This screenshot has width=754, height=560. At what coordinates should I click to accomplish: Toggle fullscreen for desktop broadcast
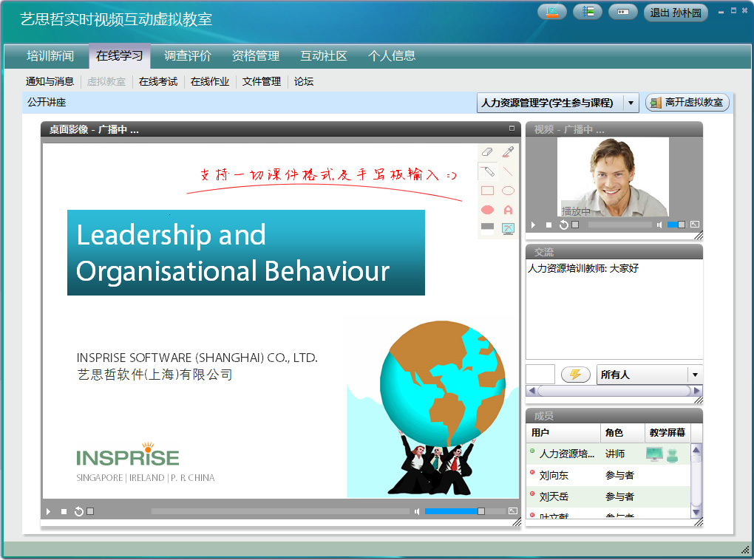(x=512, y=511)
